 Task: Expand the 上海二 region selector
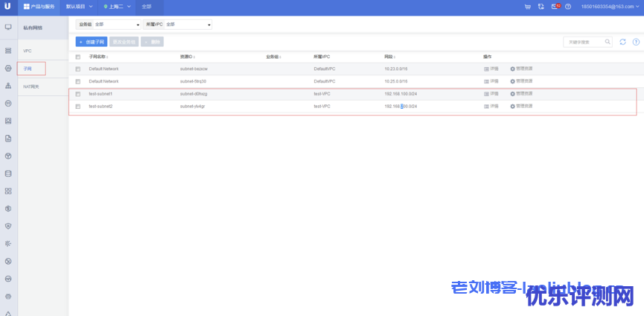tap(117, 7)
